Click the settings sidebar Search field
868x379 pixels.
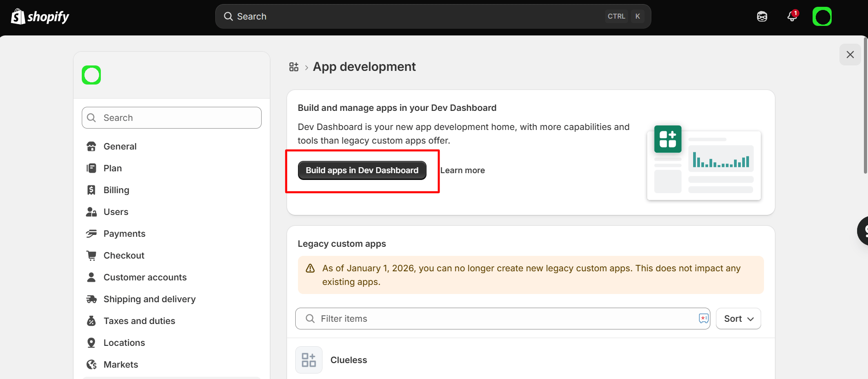tap(172, 118)
